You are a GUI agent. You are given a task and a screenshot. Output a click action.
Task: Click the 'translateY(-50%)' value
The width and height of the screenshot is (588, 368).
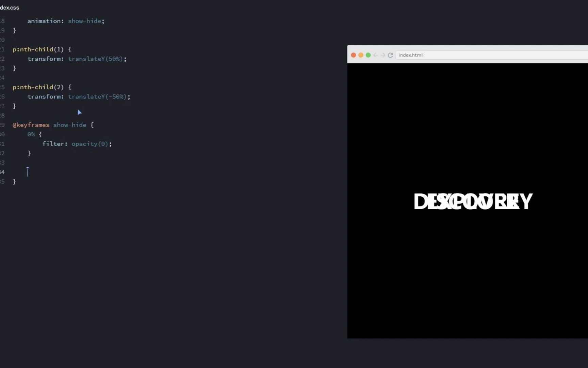pos(97,97)
